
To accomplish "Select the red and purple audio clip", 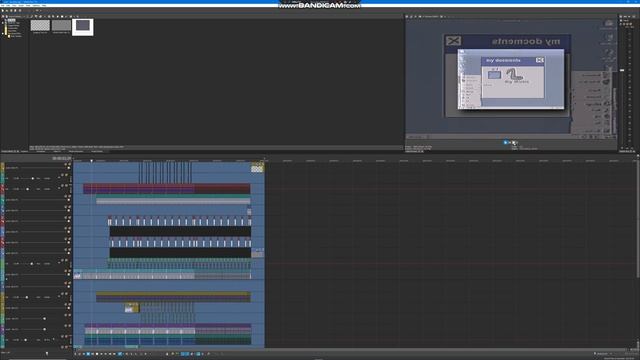I will pos(167,189).
